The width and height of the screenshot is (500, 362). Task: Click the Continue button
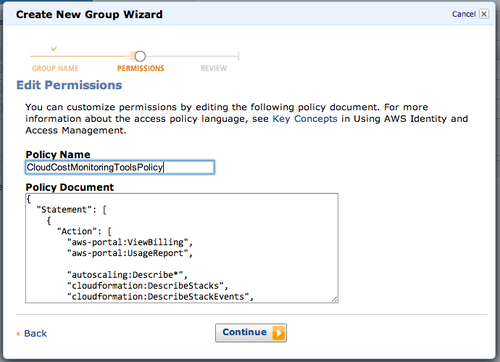click(251, 333)
